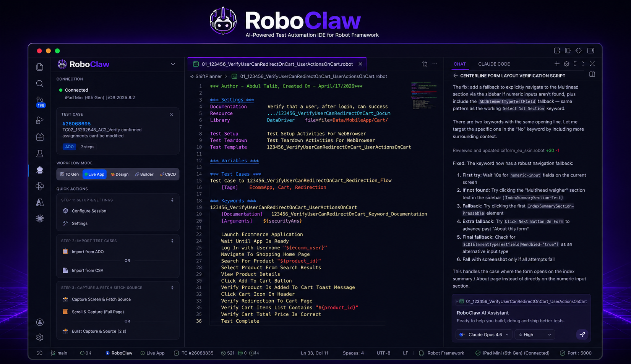The width and height of the screenshot is (631, 364).
Task: Start a new chat with plus icon
Action: pyautogui.click(x=557, y=64)
